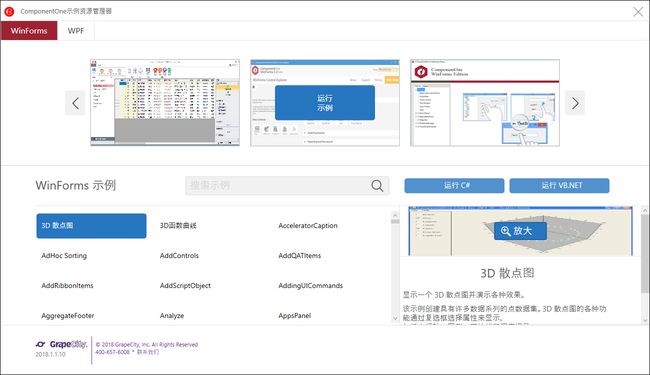Show previous carousel slide with left arrow
This screenshot has width=650, height=375.
[x=75, y=103]
